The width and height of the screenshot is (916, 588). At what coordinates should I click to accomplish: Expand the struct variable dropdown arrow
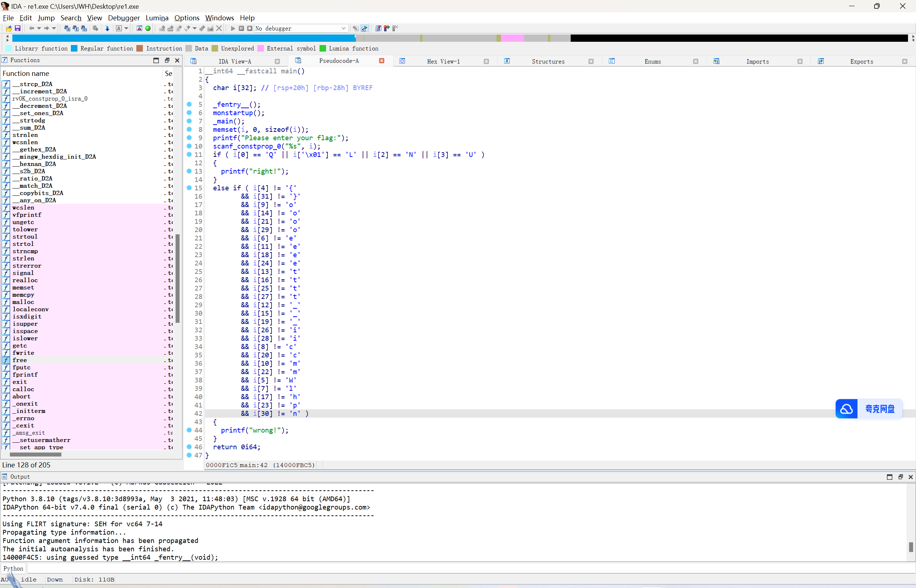194,28
